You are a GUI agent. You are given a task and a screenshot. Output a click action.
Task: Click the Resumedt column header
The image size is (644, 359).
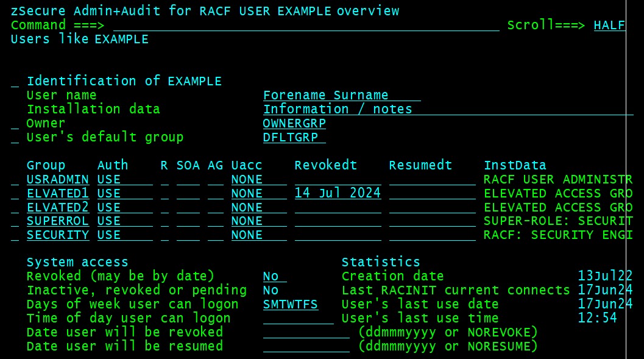(x=420, y=165)
